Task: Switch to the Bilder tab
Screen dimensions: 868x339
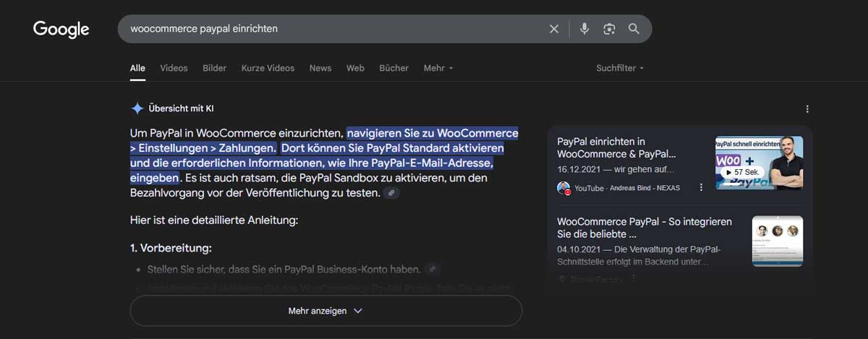Action: pyautogui.click(x=214, y=68)
